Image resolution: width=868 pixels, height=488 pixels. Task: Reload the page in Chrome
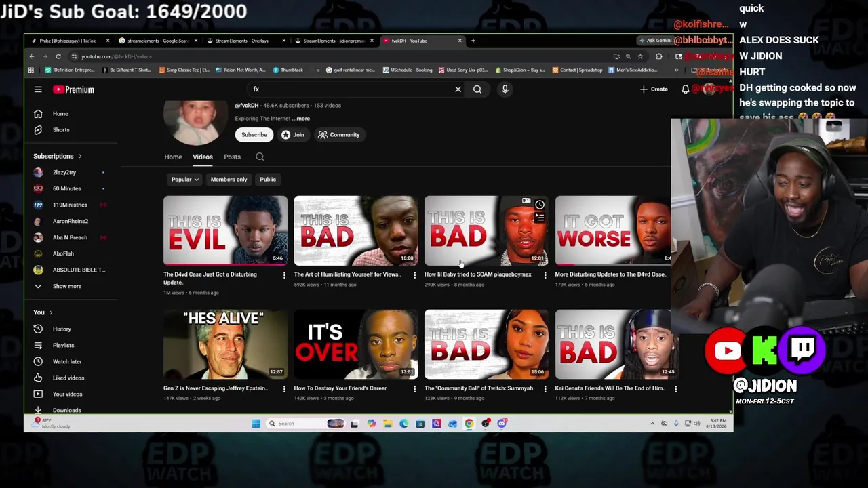pyautogui.click(x=58, y=56)
